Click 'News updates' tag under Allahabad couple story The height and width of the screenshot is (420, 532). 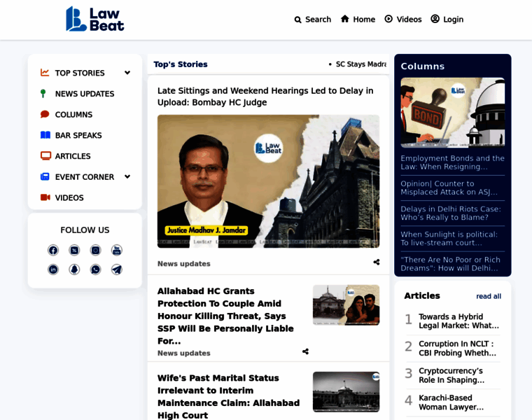tap(184, 353)
